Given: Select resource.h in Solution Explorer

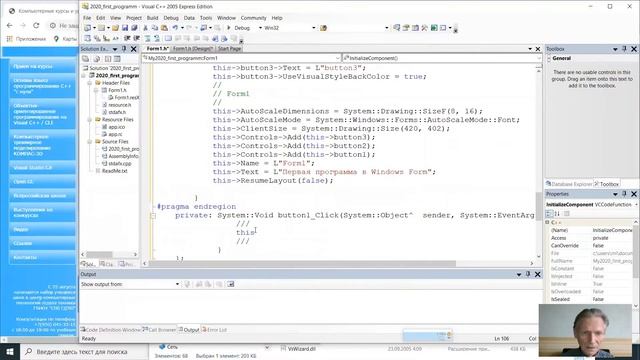Looking at the screenshot, I should pos(120,105).
